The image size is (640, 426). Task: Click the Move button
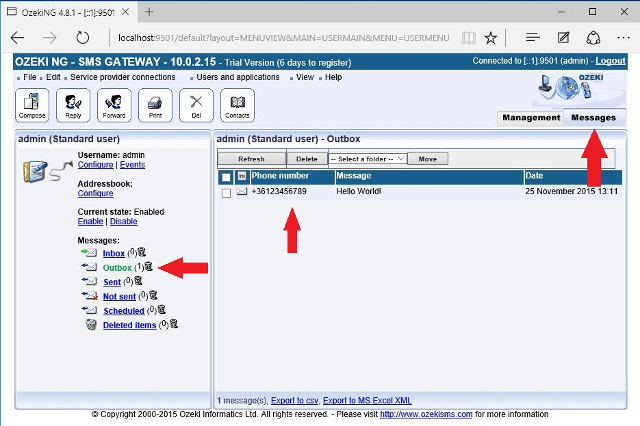[x=428, y=159]
